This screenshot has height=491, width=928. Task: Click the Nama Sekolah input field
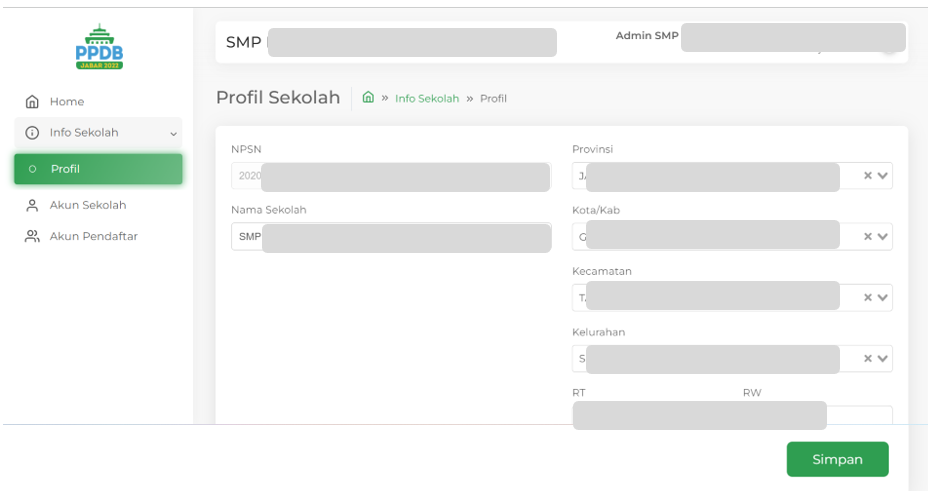(390, 238)
